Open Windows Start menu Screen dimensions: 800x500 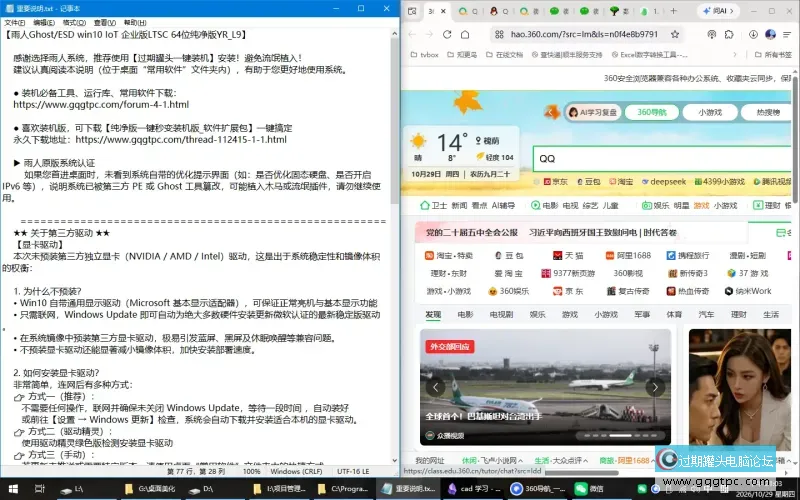[13, 489]
